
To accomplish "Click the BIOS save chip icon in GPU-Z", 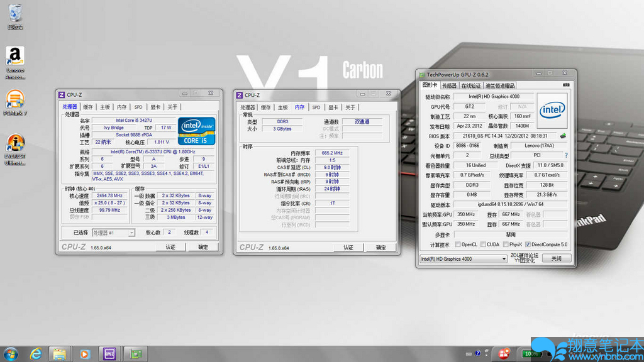I will (563, 136).
